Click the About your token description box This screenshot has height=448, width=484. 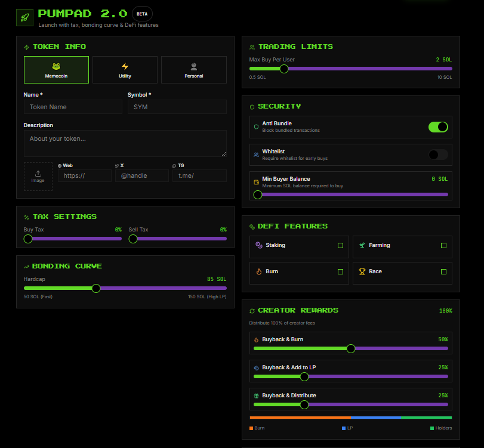click(125, 144)
